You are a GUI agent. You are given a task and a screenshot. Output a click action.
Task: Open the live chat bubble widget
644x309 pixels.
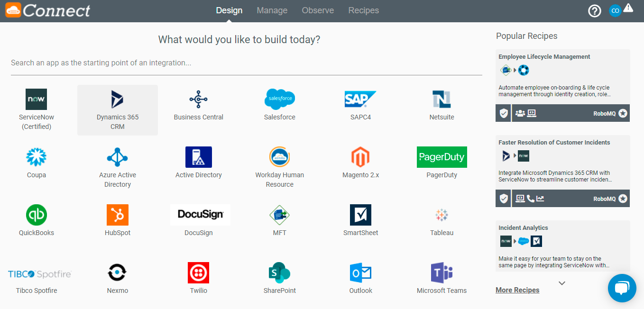tap(622, 288)
